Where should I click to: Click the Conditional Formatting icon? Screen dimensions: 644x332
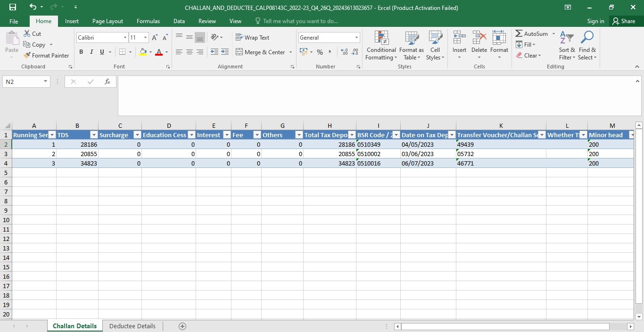tap(381, 38)
